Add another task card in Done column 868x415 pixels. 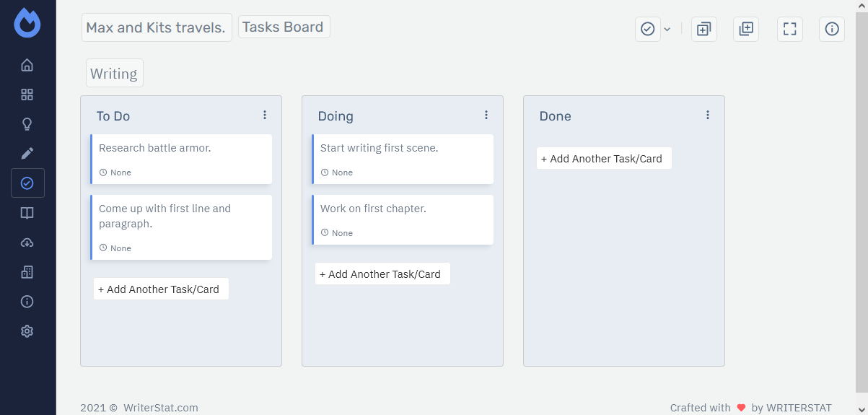pyautogui.click(x=604, y=159)
